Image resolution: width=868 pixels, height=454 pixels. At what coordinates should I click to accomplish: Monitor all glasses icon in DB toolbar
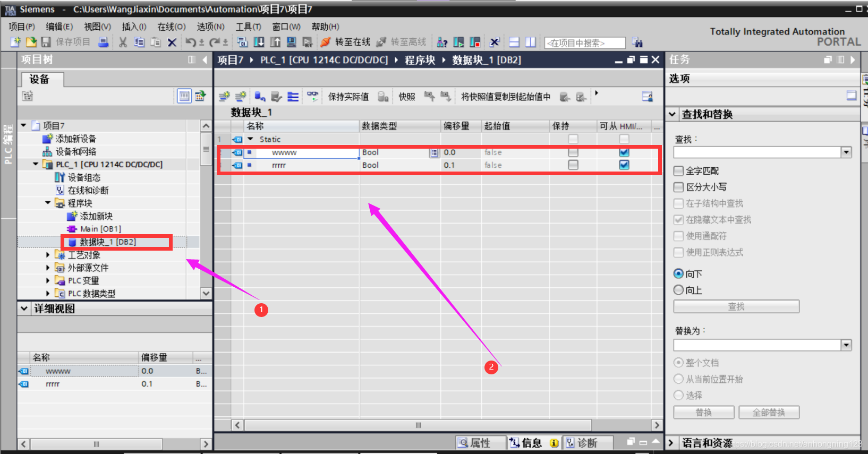313,96
